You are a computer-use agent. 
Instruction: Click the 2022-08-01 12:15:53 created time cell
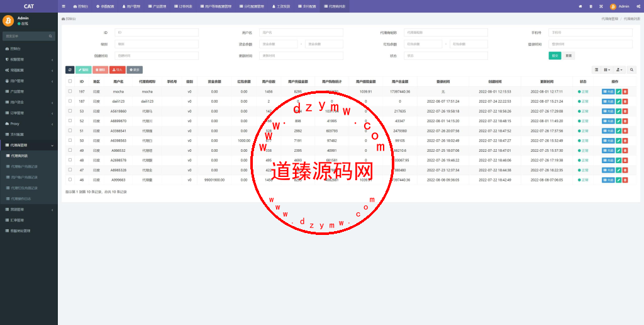point(494,91)
